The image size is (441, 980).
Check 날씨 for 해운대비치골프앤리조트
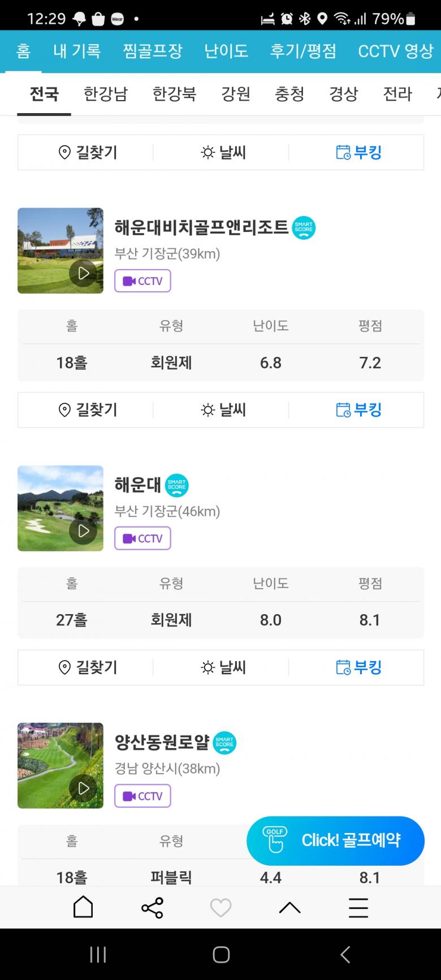point(223,410)
